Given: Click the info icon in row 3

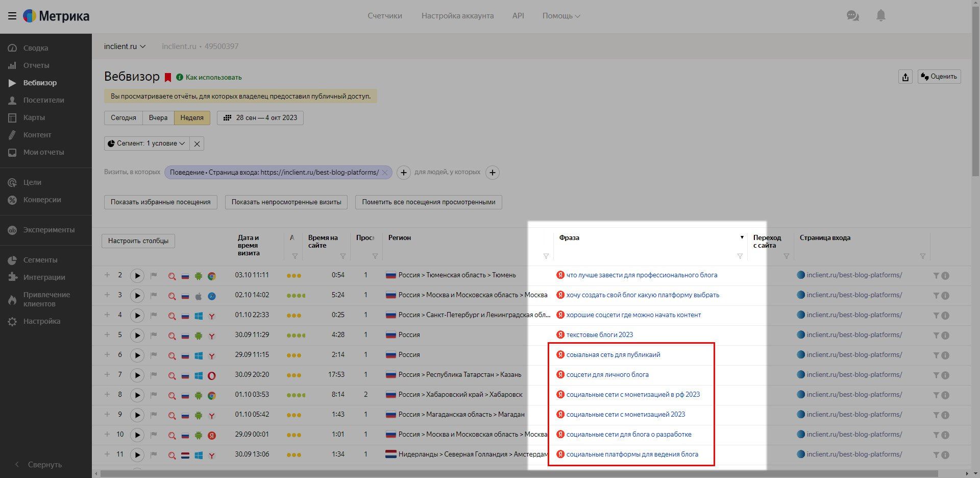Looking at the screenshot, I should point(945,296).
